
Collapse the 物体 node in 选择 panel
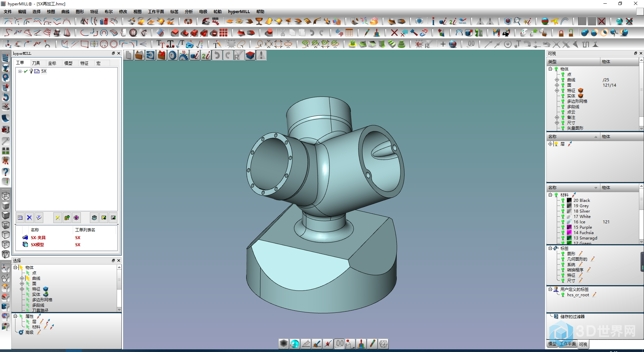(15, 267)
